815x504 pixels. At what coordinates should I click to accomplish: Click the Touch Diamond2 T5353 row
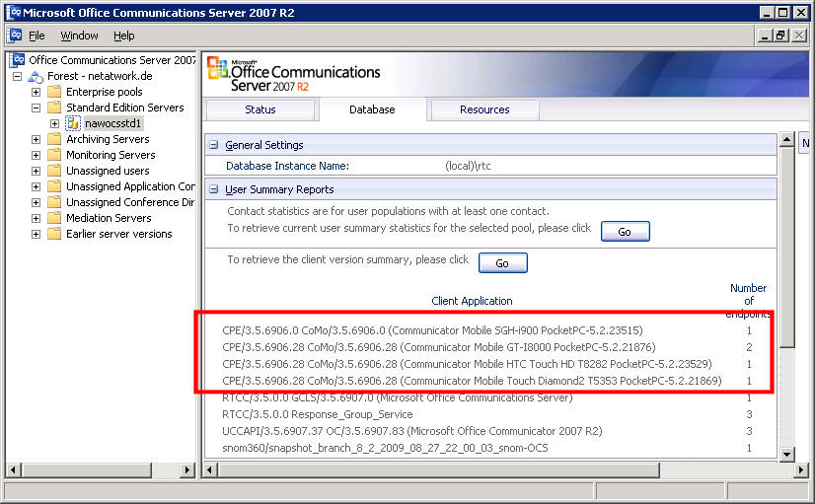click(472, 381)
